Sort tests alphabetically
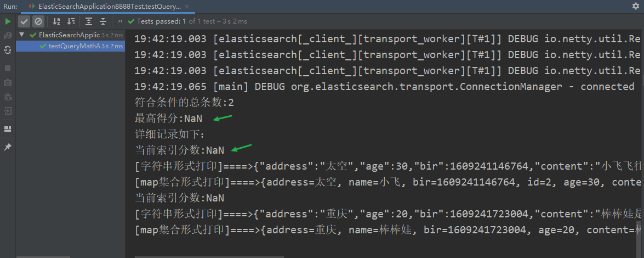This screenshot has height=258, width=644. 56,21
